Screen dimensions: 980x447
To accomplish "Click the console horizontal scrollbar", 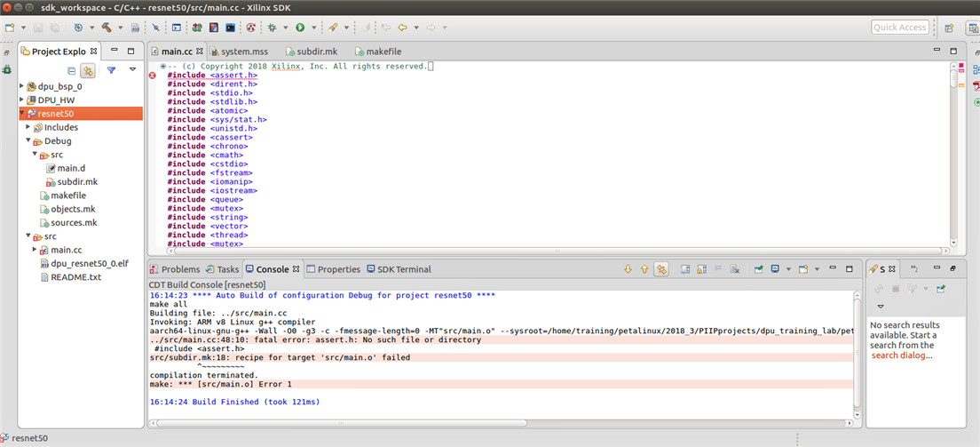I will [341, 423].
